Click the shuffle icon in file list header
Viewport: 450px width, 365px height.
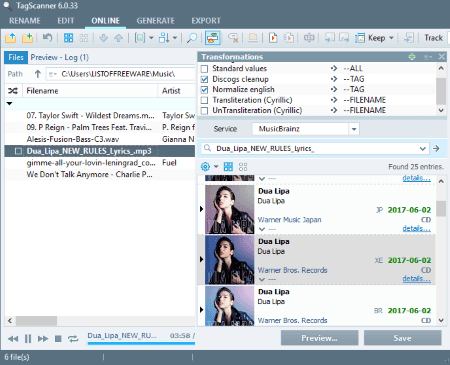pos(13,91)
